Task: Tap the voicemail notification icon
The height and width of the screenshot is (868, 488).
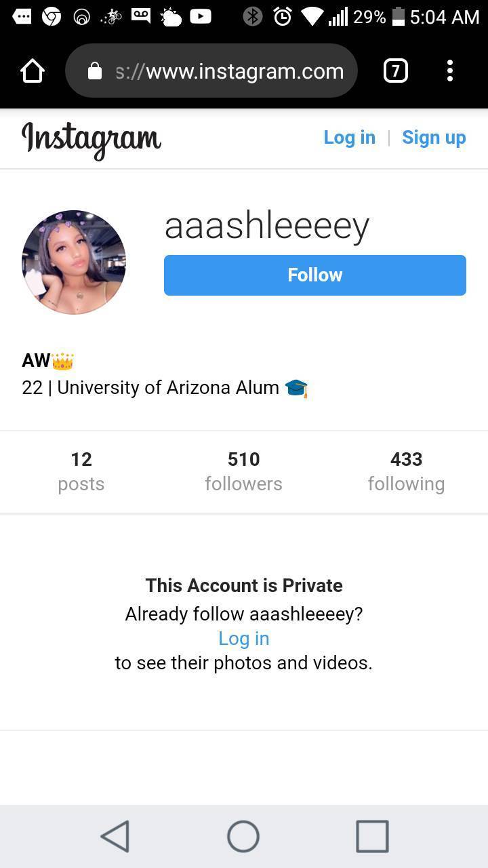Action: 141,16
